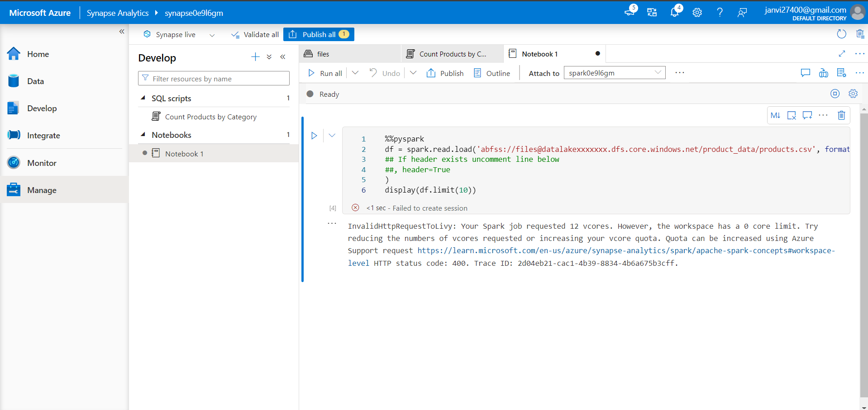868x410 pixels.
Task: Open Attach to spark pool dropdown
Action: tap(615, 73)
